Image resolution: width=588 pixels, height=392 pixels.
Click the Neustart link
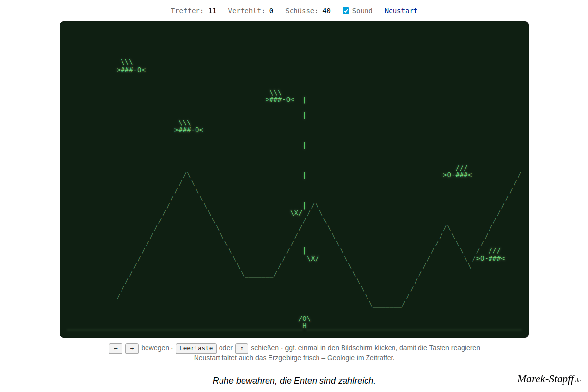pyautogui.click(x=401, y=11)
